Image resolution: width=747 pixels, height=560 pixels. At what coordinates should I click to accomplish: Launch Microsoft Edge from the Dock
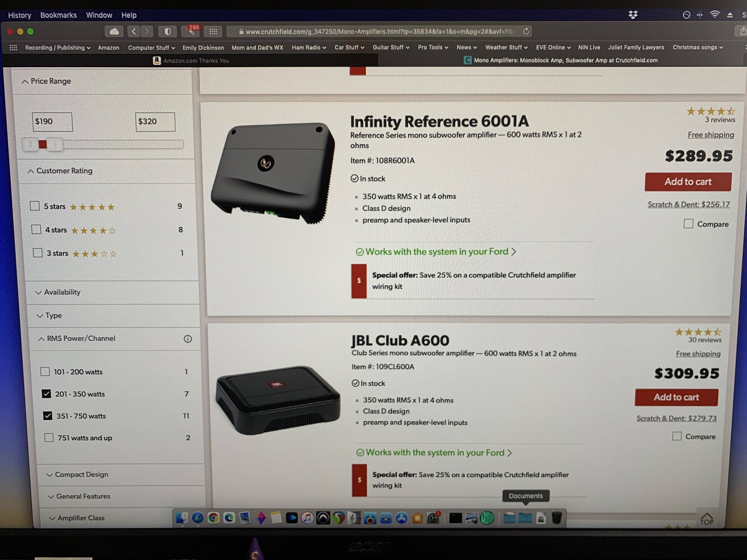click(229, 517)
